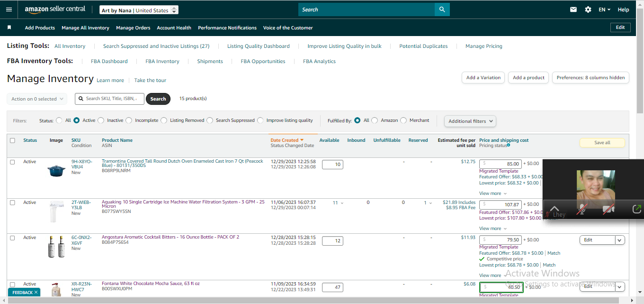The width and height of the screenshot is (644, 304).
Task: Expand View more for Angostura pricing
Action: 493,276
